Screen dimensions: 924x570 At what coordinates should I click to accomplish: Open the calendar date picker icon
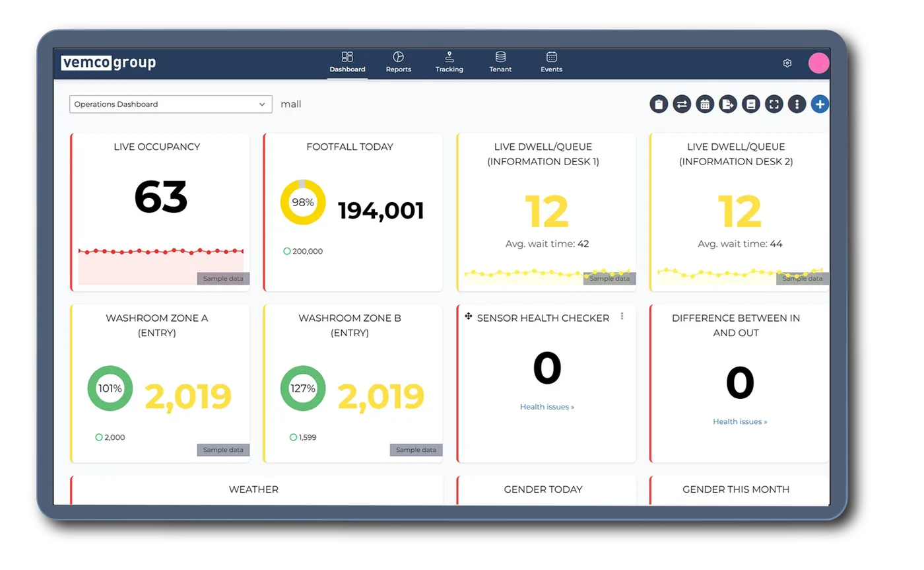[x=705, y=104]
